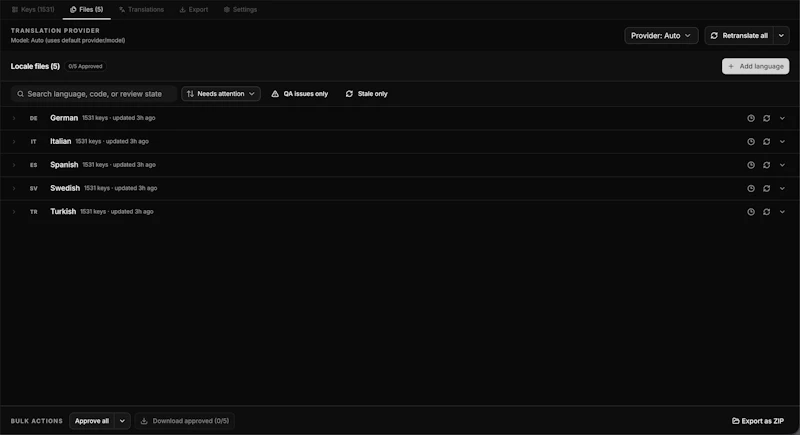Click the SV locale code
This screenshot has height=435, width=800.
tap(34, 189)
